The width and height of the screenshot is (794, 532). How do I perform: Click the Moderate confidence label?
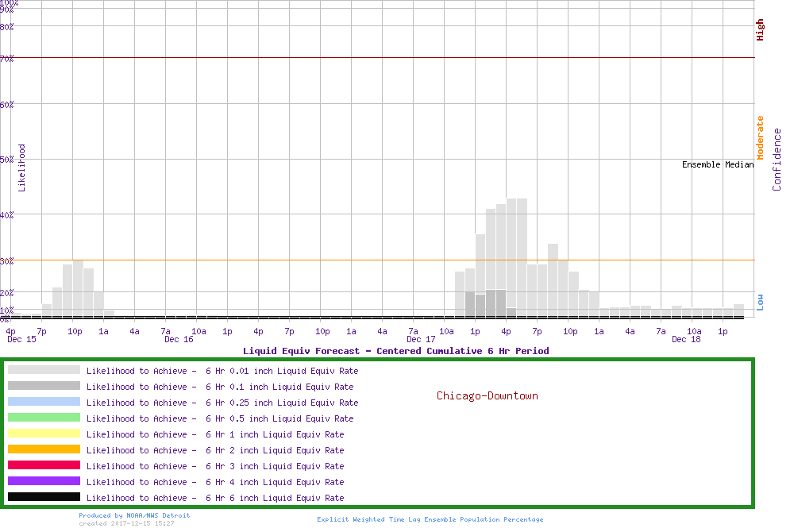[x=760, y=137]
